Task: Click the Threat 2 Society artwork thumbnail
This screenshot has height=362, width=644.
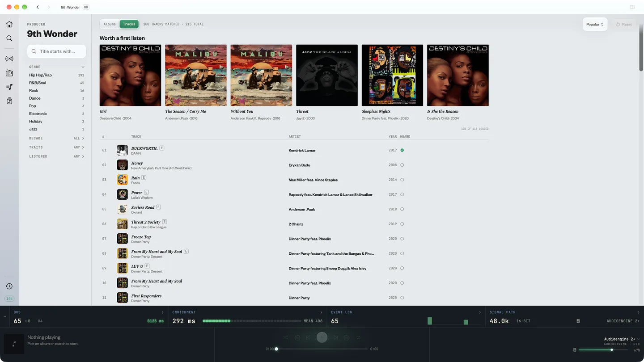Action: [x=122, y=224]
